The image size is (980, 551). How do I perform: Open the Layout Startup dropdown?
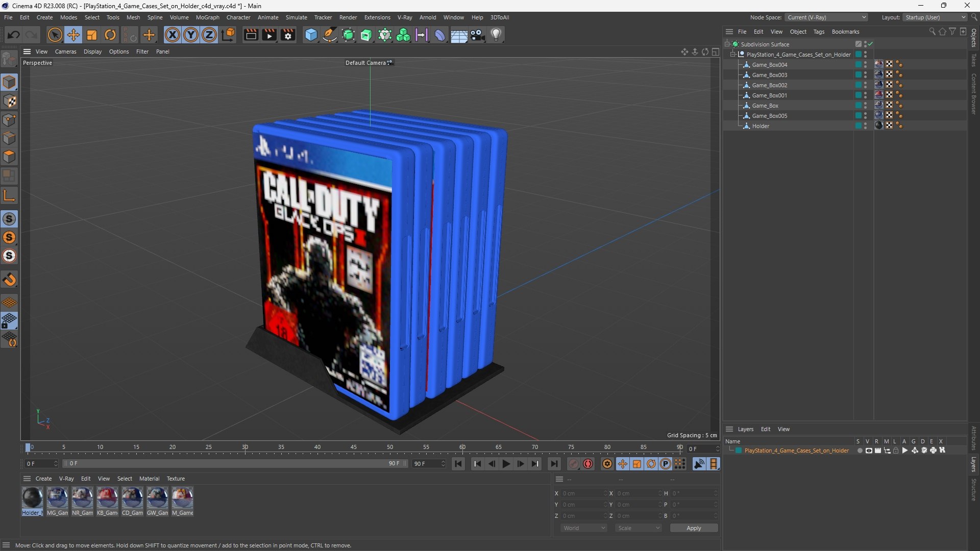coord(935,17)
